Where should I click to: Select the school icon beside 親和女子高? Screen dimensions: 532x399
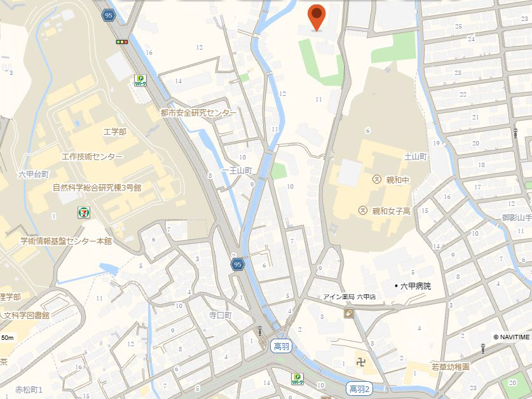(363, 211)
